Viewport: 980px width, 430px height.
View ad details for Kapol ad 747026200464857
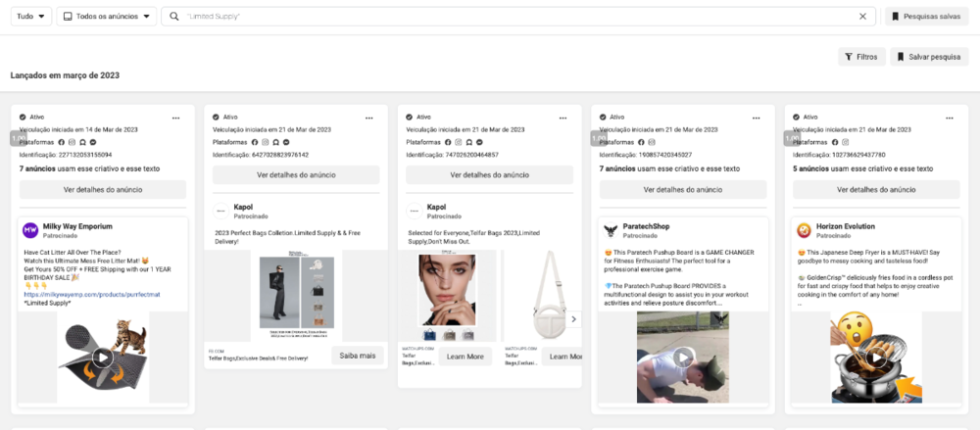(x=489, y=175)
